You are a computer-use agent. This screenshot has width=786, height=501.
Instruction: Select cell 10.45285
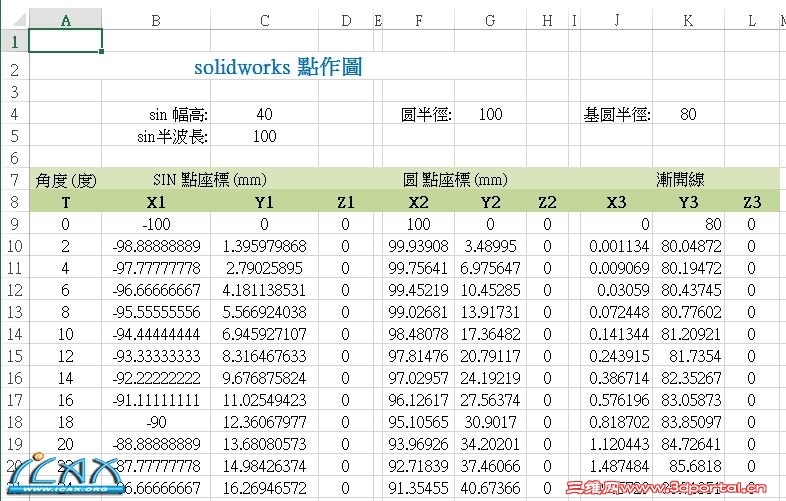490,290
